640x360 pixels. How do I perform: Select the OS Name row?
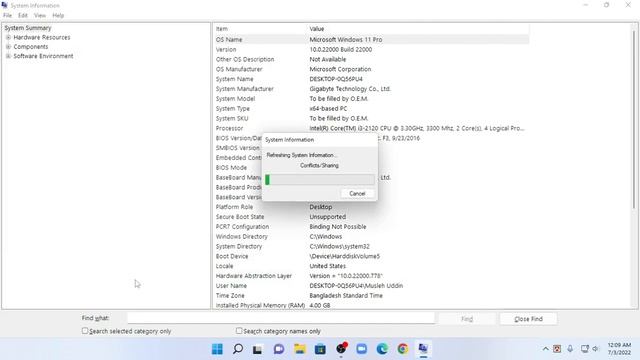371,40
